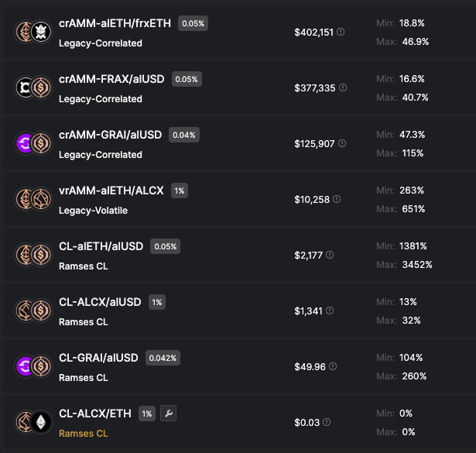
Task: Click the crAMM-alETH/frxETH token pair icons
Action: (33, 32)
